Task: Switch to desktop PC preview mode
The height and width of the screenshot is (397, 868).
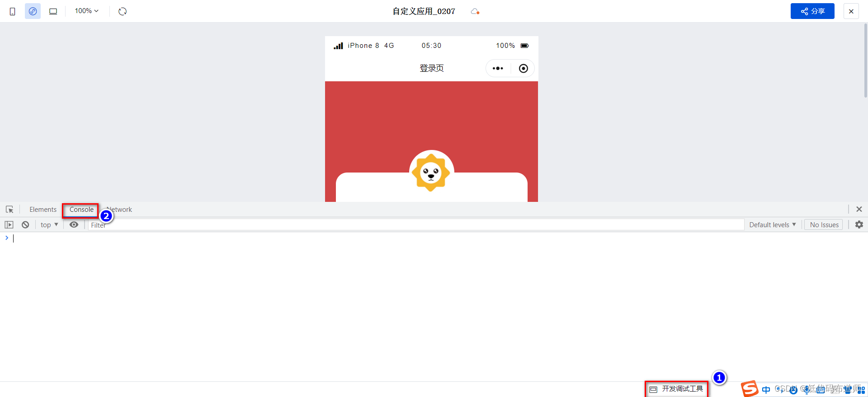Action: [x=53, y=11]
